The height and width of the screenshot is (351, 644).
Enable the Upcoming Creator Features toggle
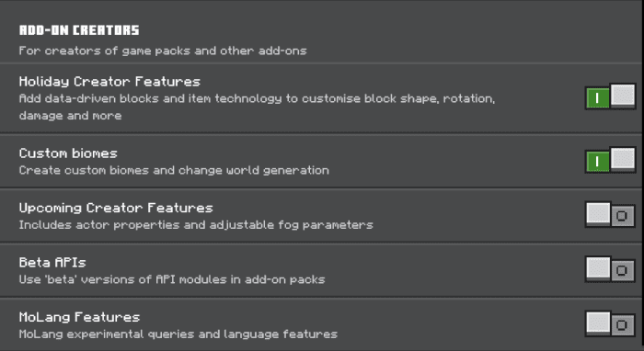610,214
